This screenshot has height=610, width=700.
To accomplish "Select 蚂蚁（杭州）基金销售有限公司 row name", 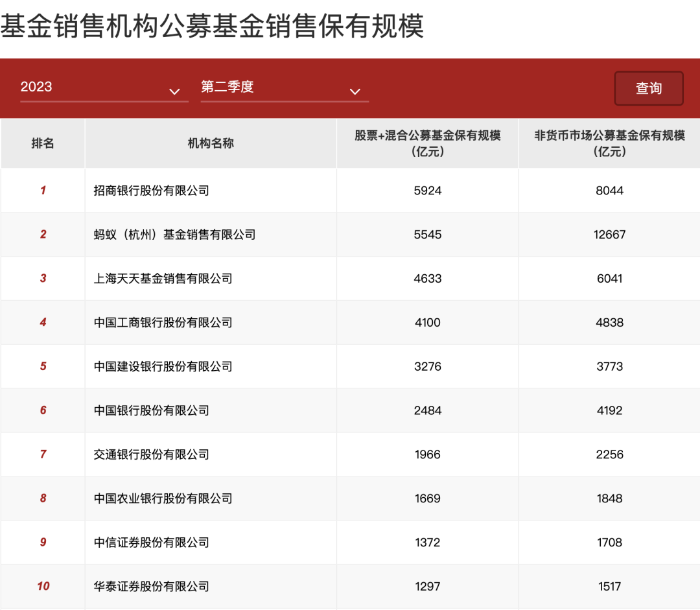I will click(174, 235).
